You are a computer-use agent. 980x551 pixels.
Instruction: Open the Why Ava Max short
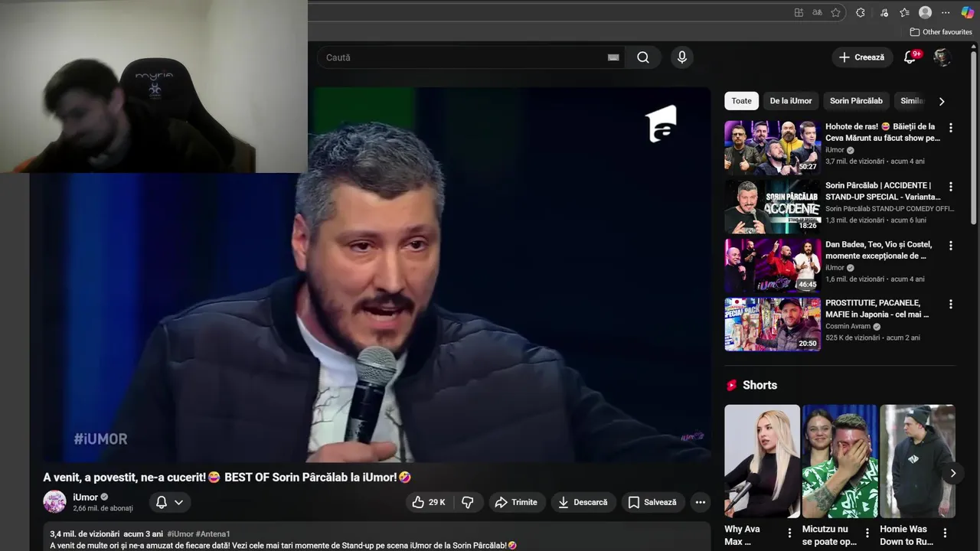[x=762, y=461]
